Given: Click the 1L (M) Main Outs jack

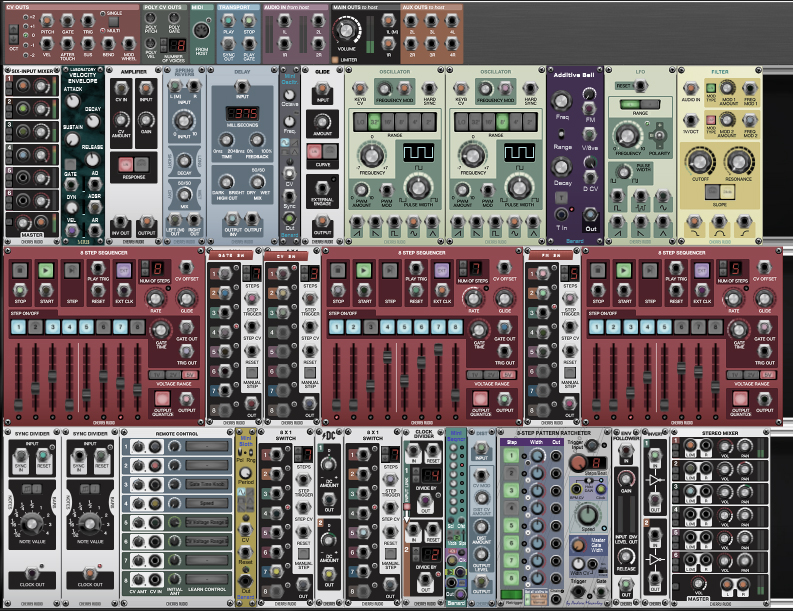Looking at the screenshot, I should click(388, 21).
